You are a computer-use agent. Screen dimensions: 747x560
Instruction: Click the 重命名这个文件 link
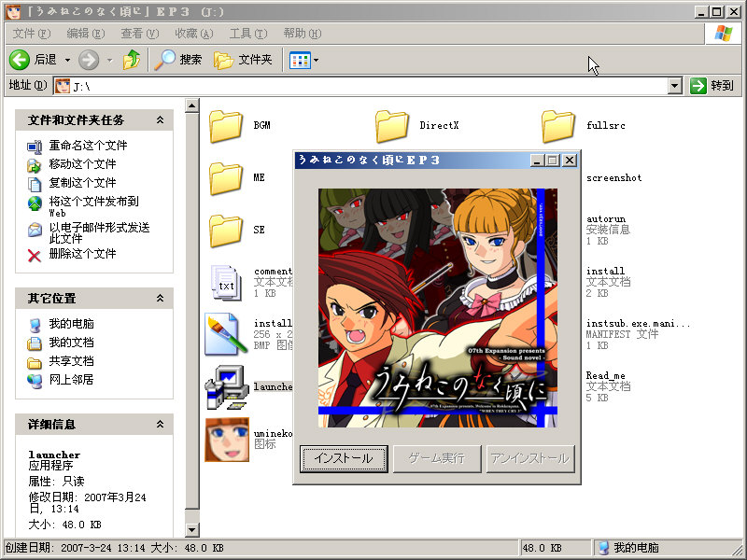tap(88, 146)
